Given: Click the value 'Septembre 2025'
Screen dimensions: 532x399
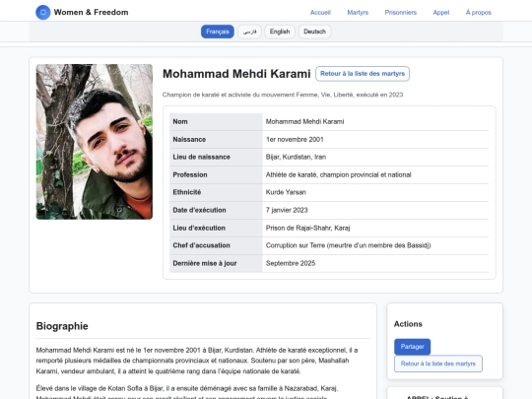Looking at the screenshot, I should tap(291, 263).
